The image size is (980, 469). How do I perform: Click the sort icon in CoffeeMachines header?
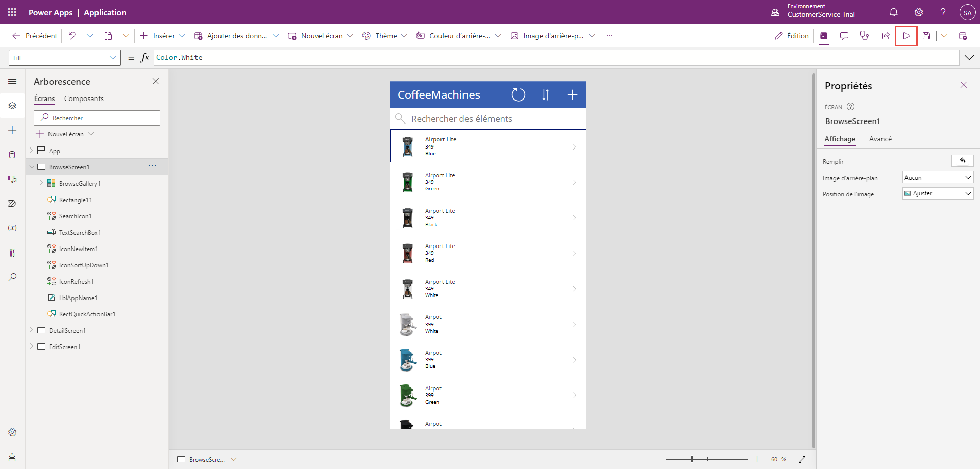pyautogui.click(x=545, y=95)
